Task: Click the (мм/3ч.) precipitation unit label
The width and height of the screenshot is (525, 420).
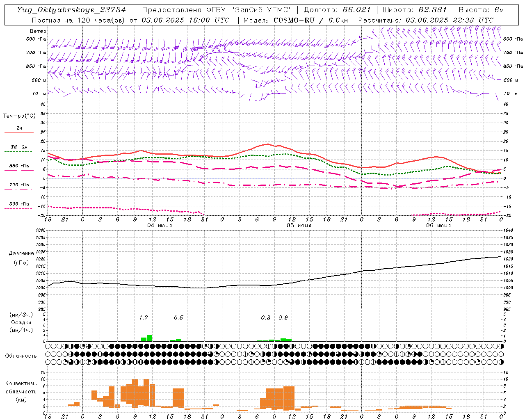Action: click(x=21, y=315)
